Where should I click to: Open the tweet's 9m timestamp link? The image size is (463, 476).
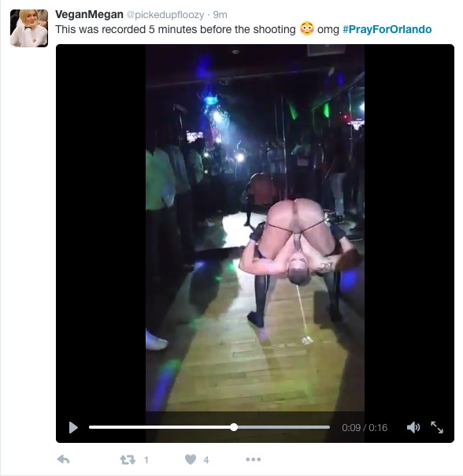tap(220, 14)
